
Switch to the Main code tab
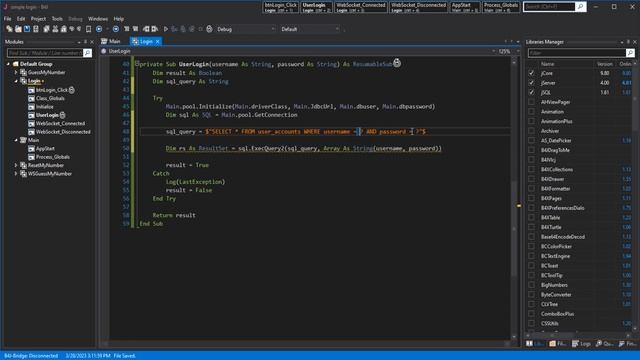(x=111, y=41)
